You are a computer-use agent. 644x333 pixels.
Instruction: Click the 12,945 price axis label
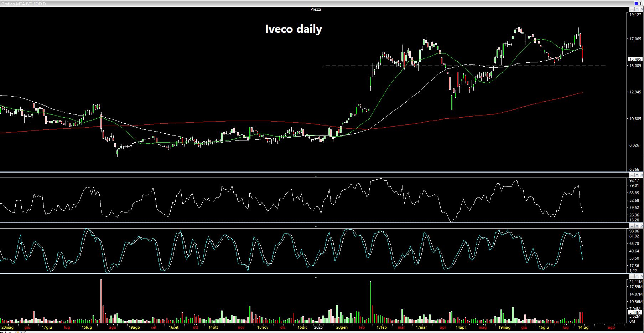tap(635, 92)
